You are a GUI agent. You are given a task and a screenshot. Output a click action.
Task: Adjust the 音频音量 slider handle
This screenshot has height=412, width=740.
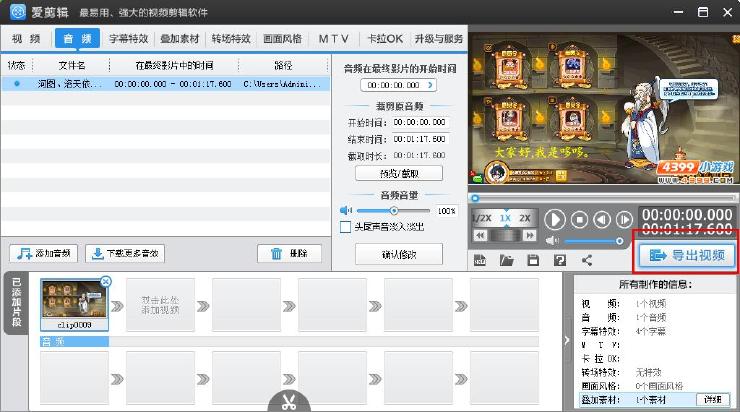(x=394, y=210)
